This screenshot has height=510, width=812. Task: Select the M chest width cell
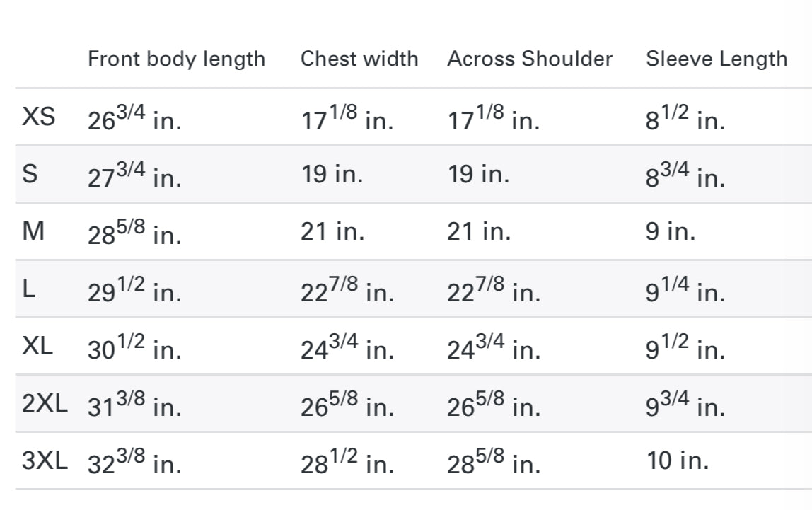(332, 232)
